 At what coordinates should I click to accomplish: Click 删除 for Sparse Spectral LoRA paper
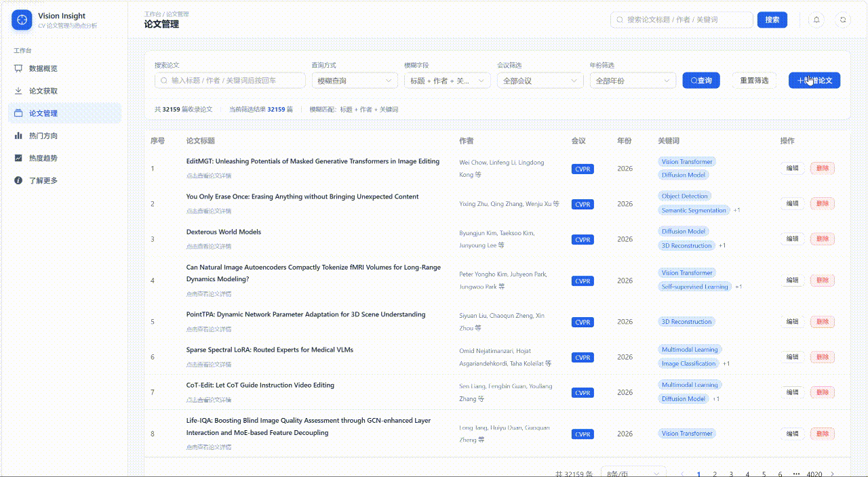click(x=823, y=356)
